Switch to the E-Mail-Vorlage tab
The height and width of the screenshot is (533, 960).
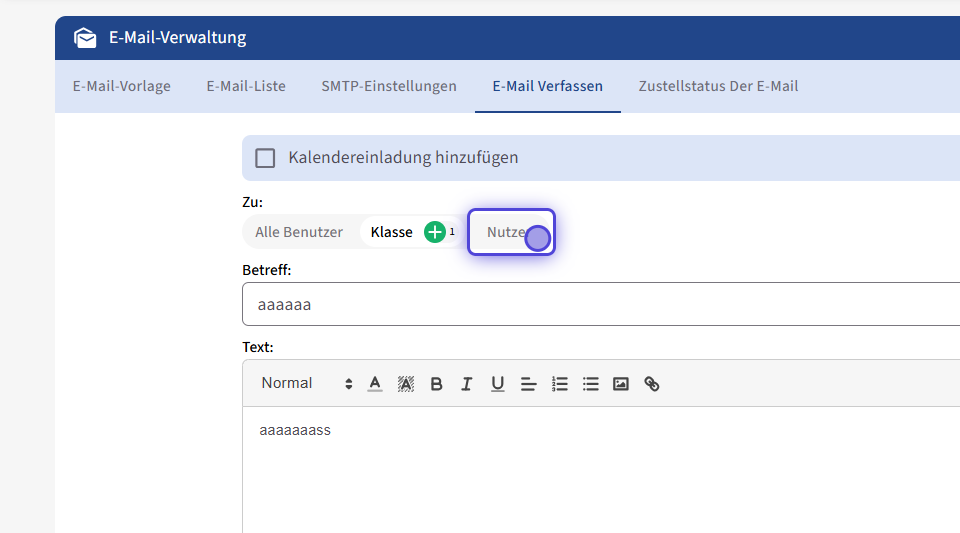122,86
